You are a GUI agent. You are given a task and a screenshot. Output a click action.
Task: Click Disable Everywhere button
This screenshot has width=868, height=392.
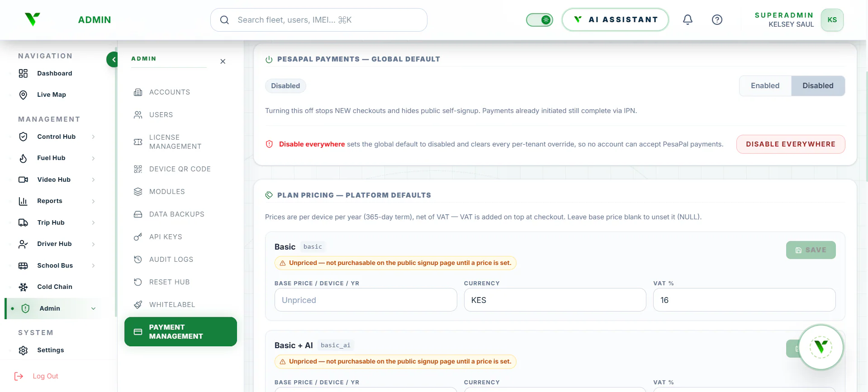click(790, 144)
